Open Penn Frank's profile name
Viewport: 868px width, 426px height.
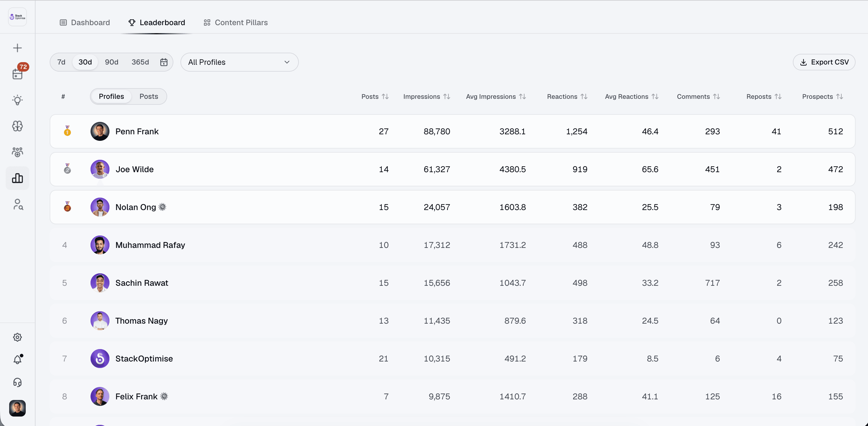(x=137, y=131)
